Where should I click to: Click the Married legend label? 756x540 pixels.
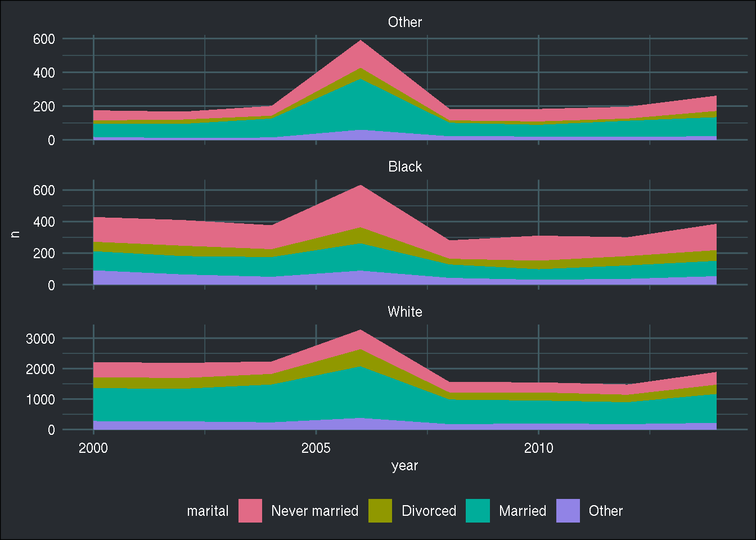tap(523, 511)
